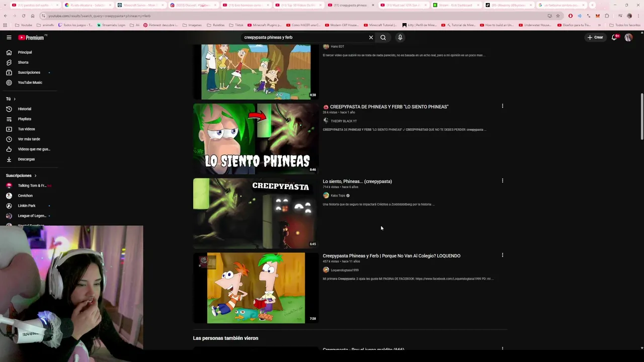
Task: Open the CREEPYPASTA dark tree thumbnail by Kabu Tops
Action: (256, 213)
